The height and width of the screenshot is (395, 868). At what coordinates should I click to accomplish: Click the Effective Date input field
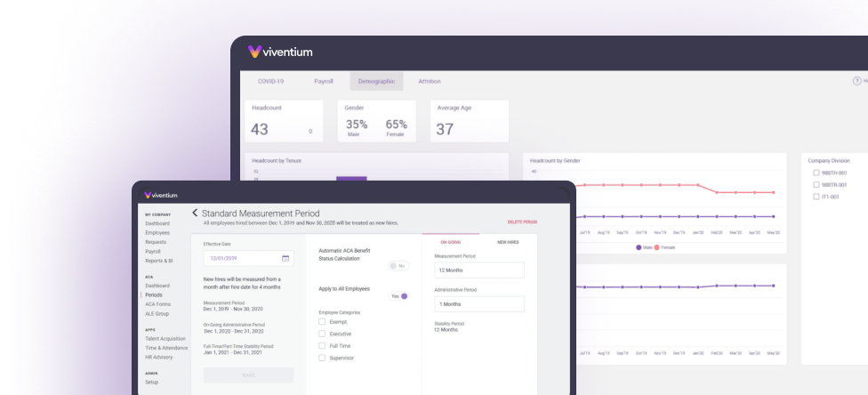point(242,258)
